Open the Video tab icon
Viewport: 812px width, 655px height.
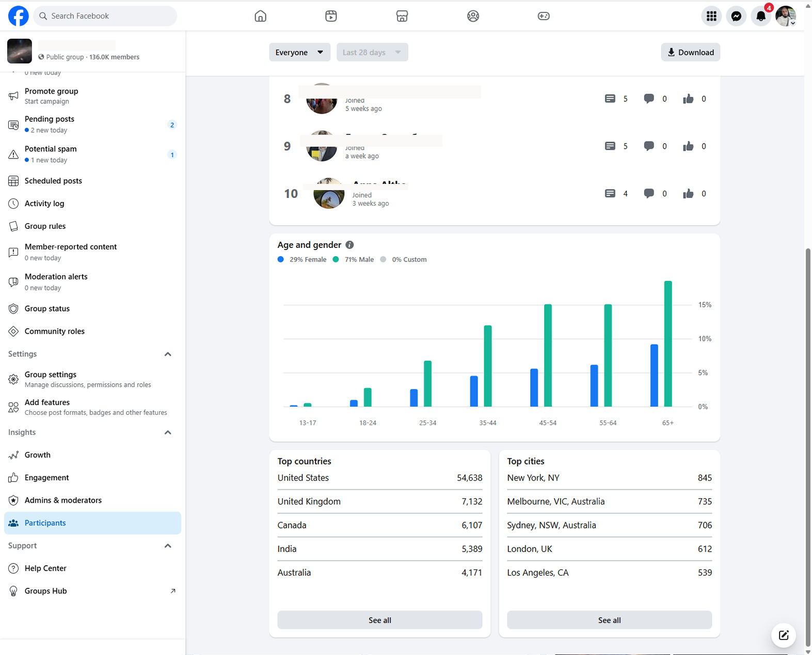331,16
